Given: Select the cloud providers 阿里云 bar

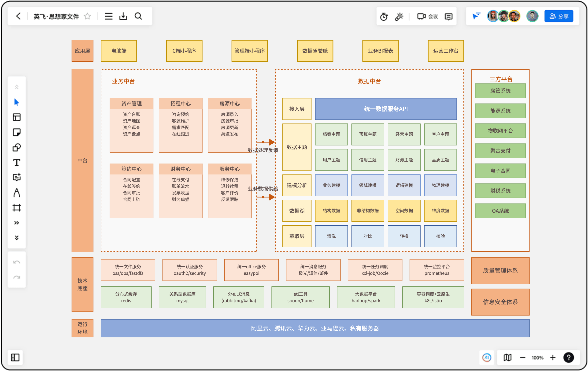Looking at the screenshot, I should coord(315,328).
